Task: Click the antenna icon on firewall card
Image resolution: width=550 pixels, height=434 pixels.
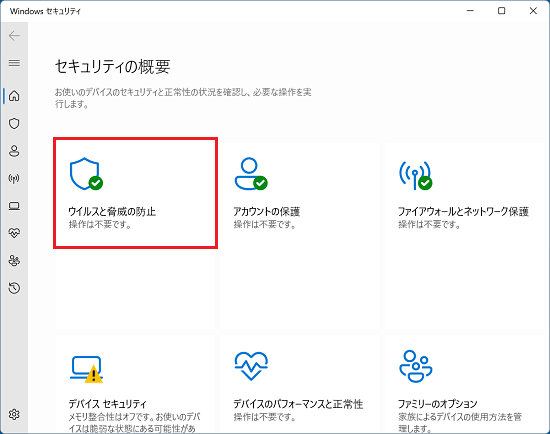Action: pyautogui.click(x=416, y=175)
